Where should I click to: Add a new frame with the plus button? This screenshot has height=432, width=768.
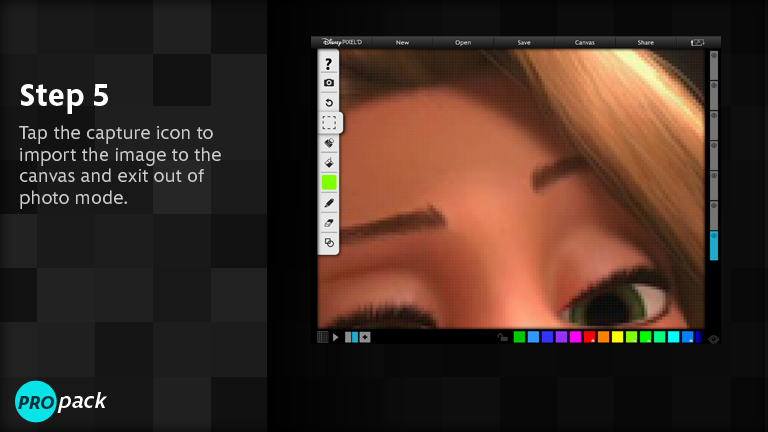[365, 337]
